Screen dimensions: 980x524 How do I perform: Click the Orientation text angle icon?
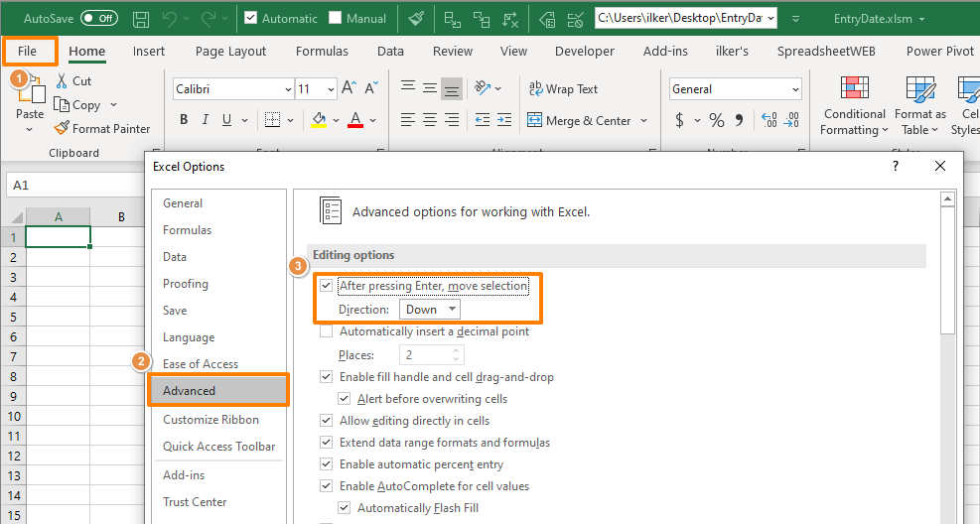click(482, 88)
